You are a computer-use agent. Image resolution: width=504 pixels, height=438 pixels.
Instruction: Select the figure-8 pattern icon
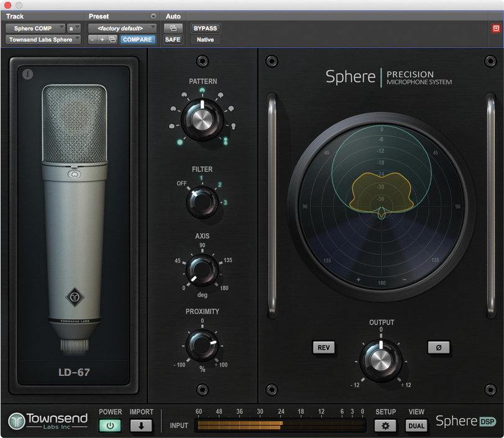[226, 141]
